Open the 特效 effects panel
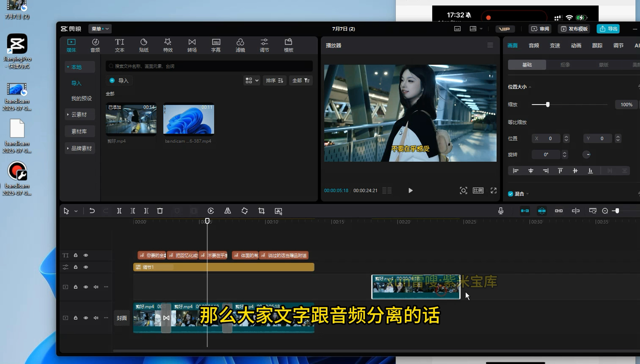This screenshot has height=364, width=640. click(168, 45)
